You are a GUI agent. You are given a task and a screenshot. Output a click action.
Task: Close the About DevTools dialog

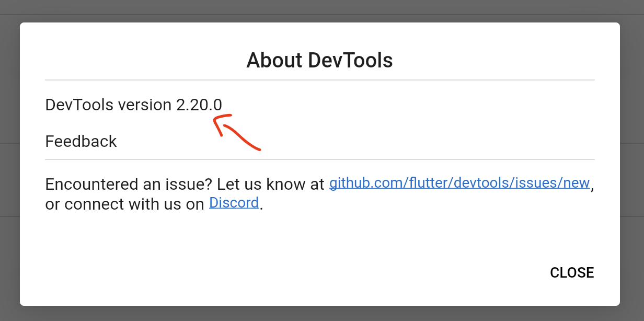572,273
